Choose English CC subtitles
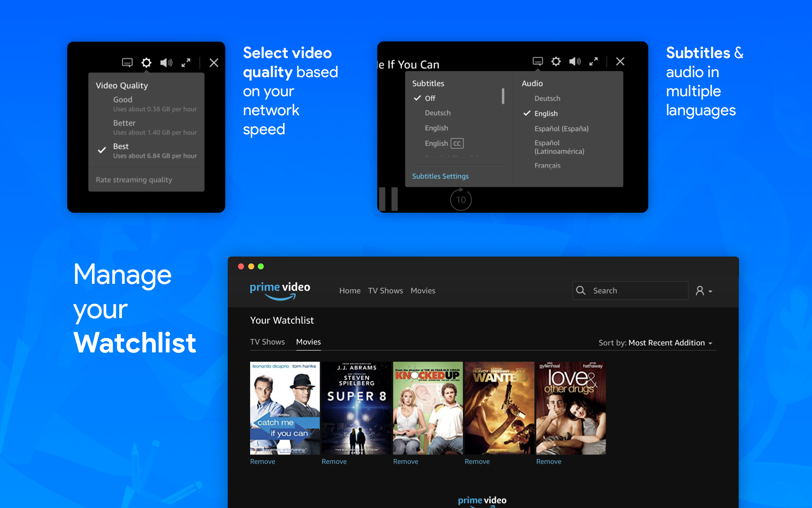Viewport: 812px width, 508px height. 444,144
